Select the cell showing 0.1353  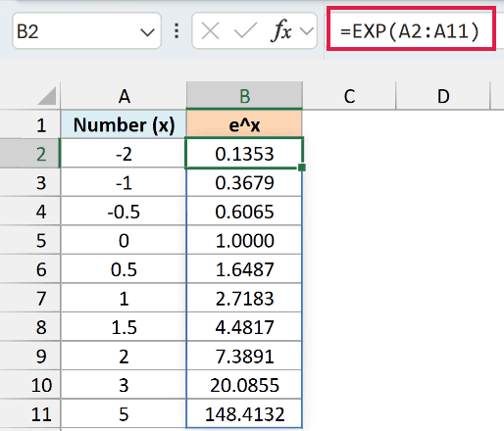click(244, 154)
